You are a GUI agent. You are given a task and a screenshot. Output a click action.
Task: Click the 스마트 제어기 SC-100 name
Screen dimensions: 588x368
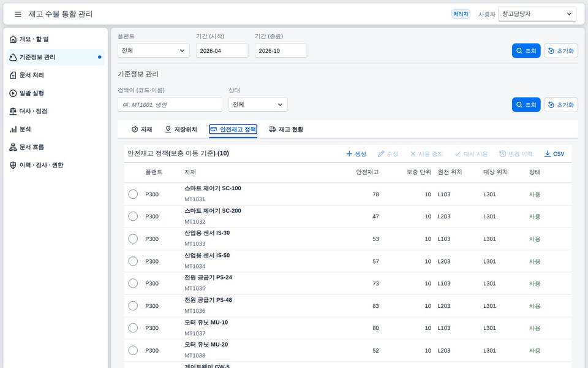point(213,188)
